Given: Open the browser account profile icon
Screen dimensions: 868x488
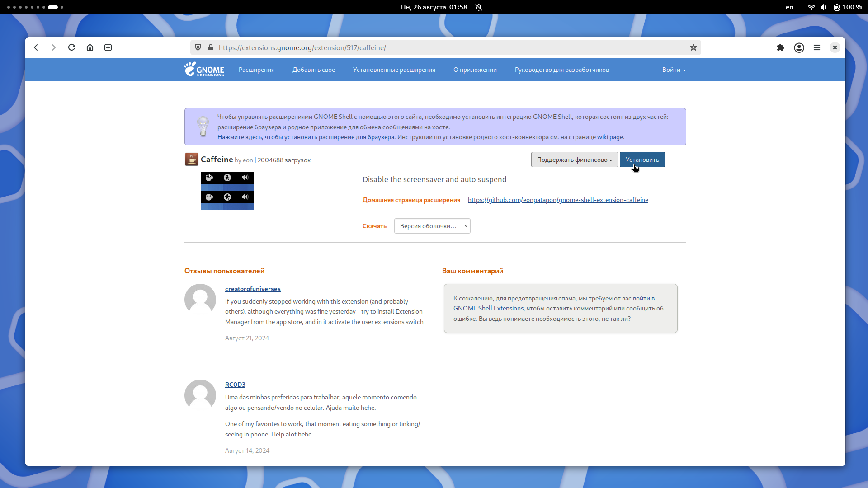Looking at the screenshot, I should click(799, 47).
